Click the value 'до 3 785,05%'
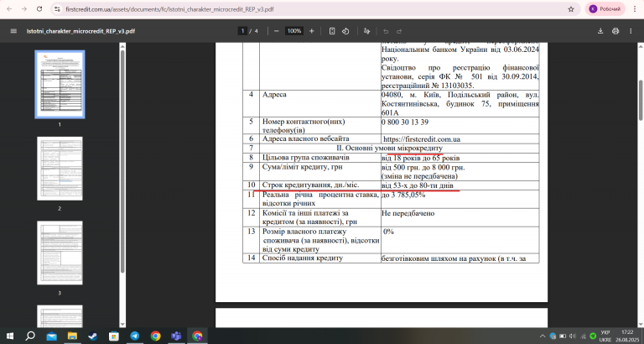Screen dimensions: 644x344 pos(403,195)
